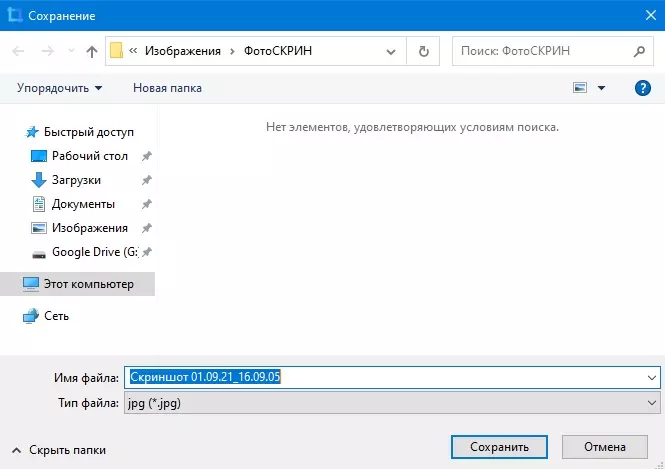Click the Google Drive drive icon
The height and width of the screenshot is (469, 665).
(39, 255)
